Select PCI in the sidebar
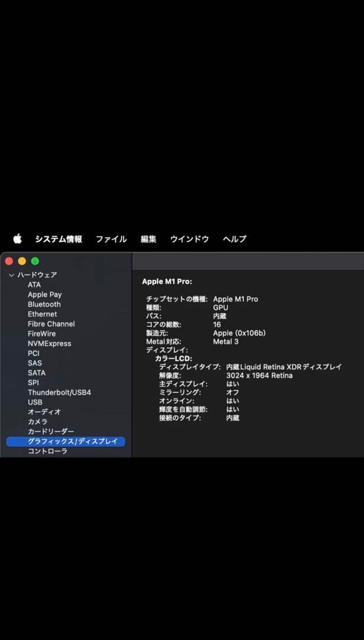This screenshot has width=364, height=640. coord(33,353)
